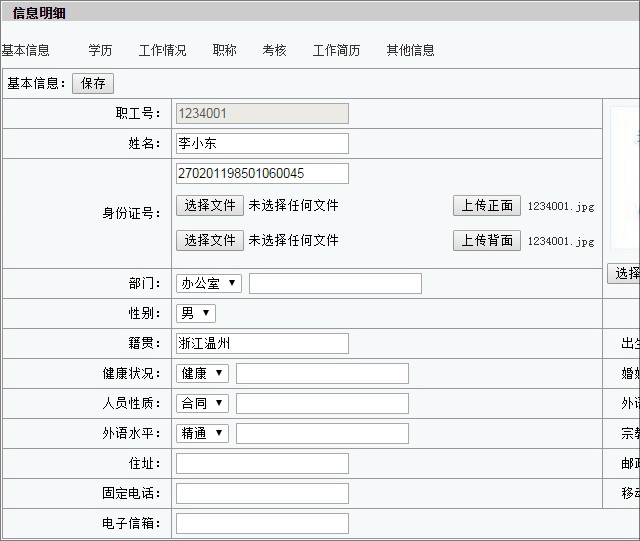Screen dimensions: 640x541
Task: Open the 人员性质 dropdown showing 合同
Action: [202, 404]
